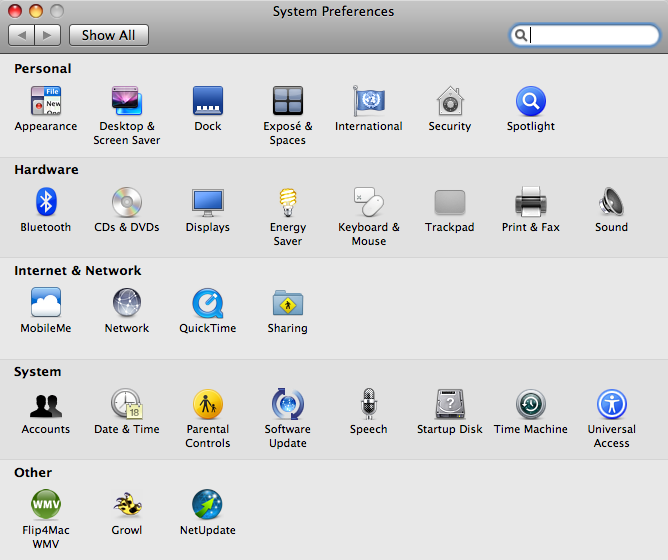The height and width of the screenshot is (560, 668).
Task: Open the Appearance preferences pane
Action: 46,102
